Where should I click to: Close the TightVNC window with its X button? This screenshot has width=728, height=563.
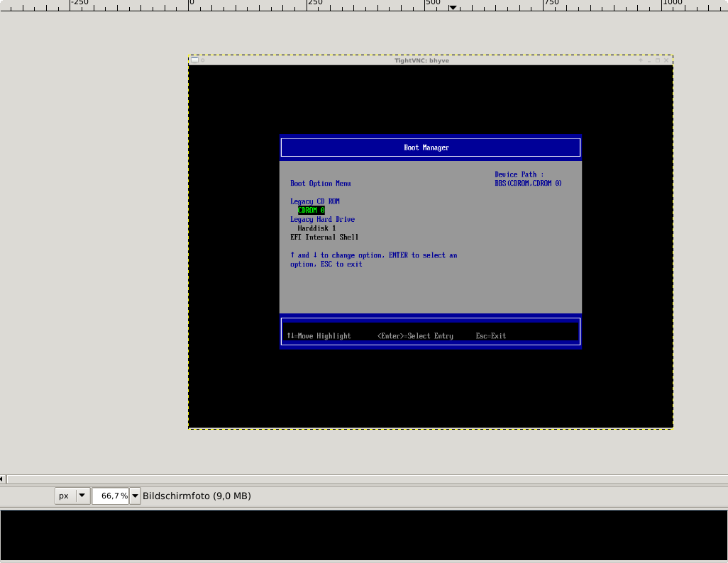tap(666, 60)
